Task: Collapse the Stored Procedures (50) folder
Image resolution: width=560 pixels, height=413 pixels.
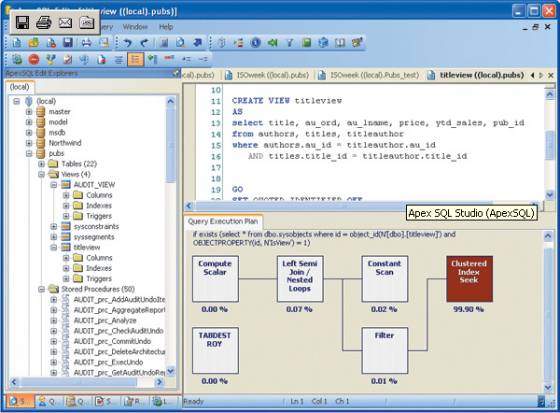Action: click(x=41, y=289)
